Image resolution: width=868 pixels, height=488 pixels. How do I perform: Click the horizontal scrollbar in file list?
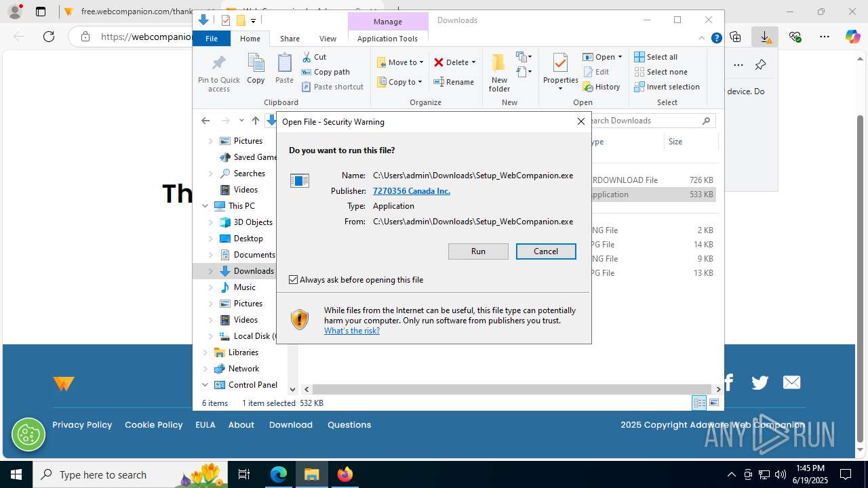pyautogui.click(x=513, y=389)
